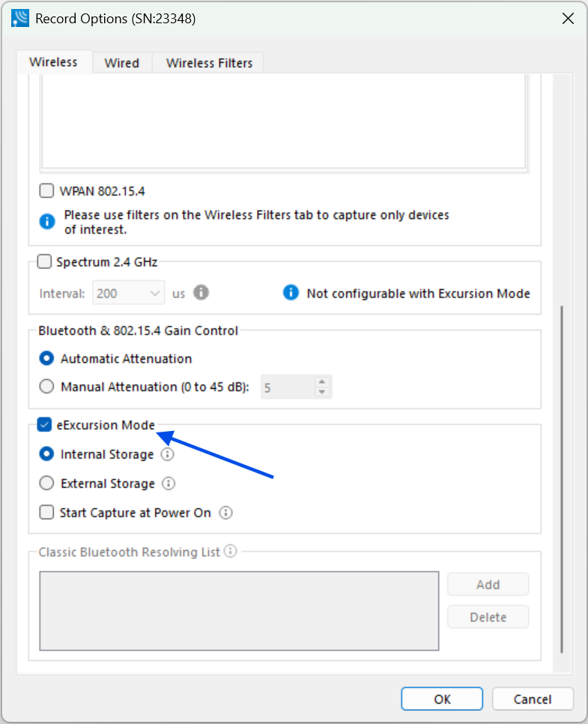Click the Internal Storage info icon
The image size is (588, 724).
pyautogui.click(x=167, y=454)
